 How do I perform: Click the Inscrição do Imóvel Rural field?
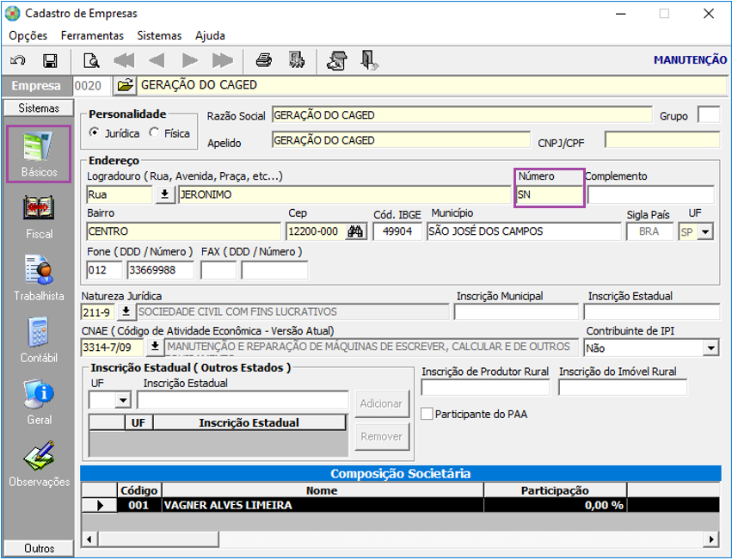coord(623,387)
